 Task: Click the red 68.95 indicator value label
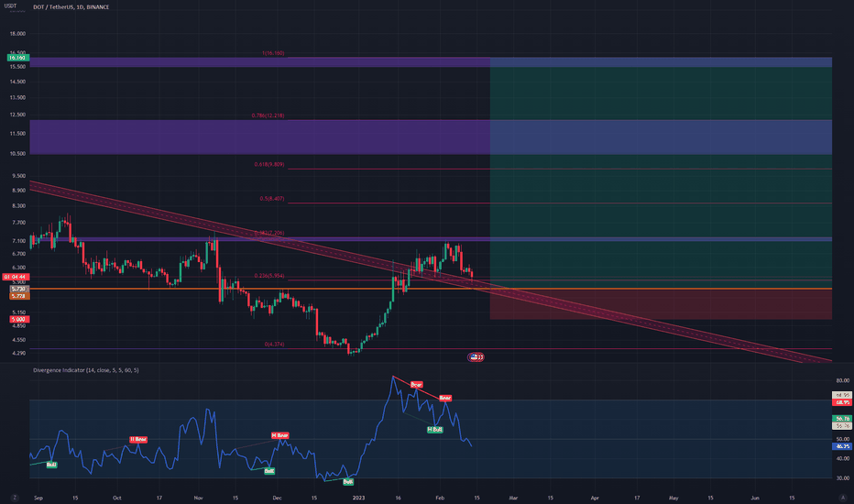843,402
